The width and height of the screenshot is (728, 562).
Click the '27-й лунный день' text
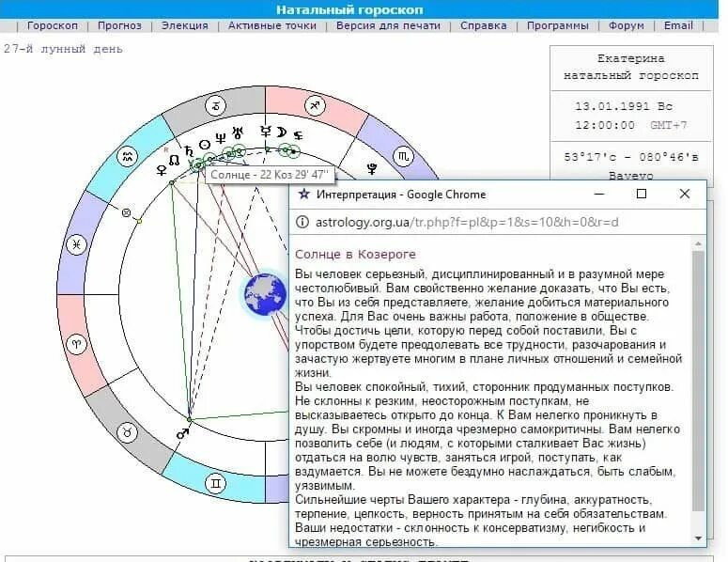63,49
